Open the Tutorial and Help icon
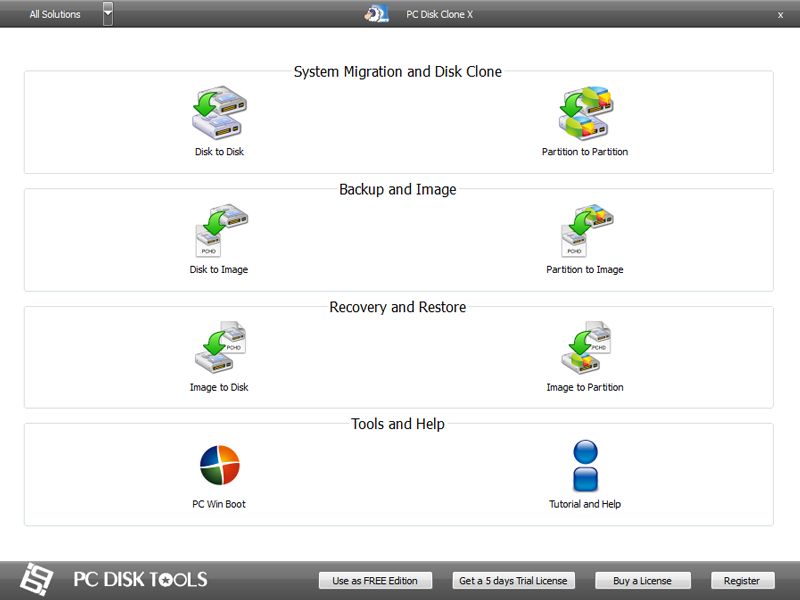800x600 pixels. [585, 465]
